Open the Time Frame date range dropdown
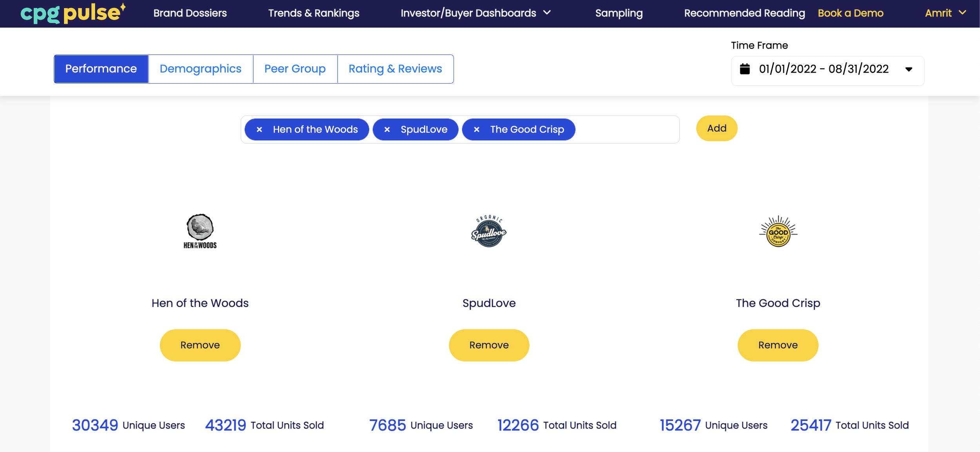Viewport: 980px width, 452px height. [x=909, y=69]
